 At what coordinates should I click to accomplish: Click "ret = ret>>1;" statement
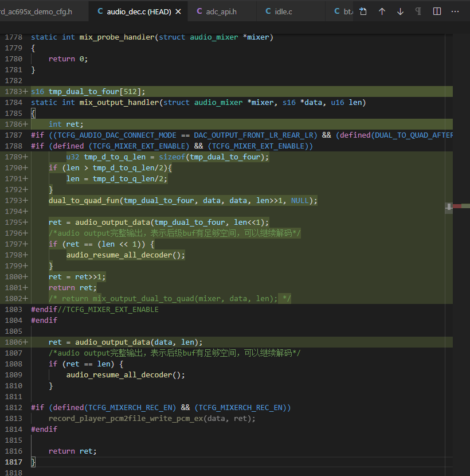tap(77, 276)
